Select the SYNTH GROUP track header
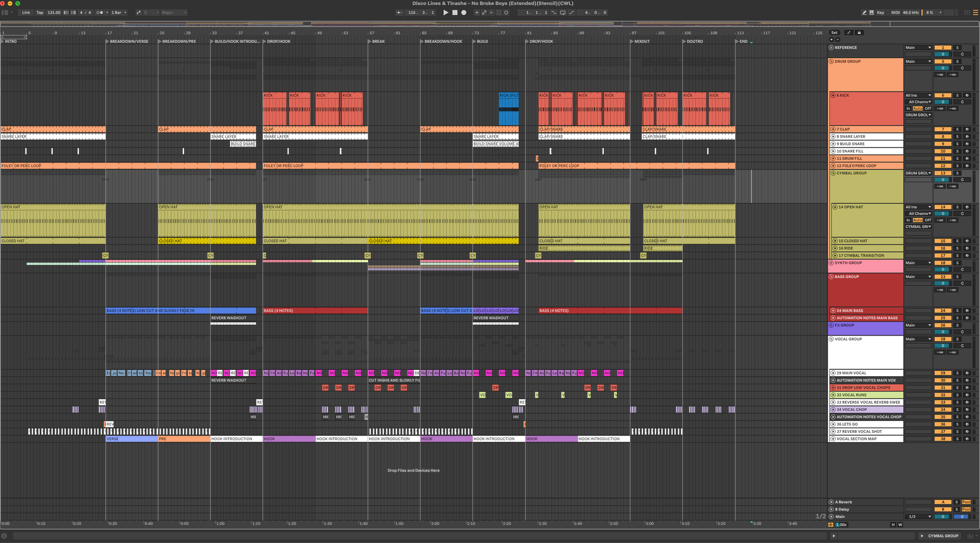The height and width of the screenshot is (543, 980). [866, 266]
